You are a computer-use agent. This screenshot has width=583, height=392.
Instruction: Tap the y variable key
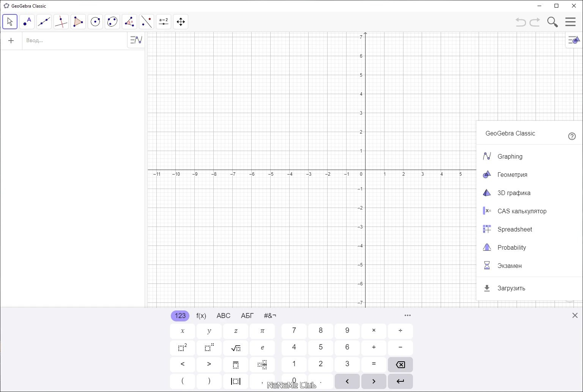click(x=209, y=331)
